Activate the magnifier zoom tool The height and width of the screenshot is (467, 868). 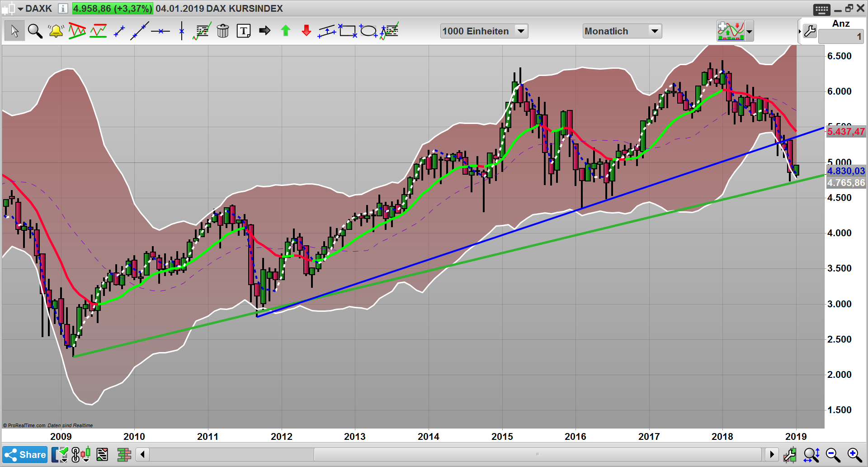35,31
